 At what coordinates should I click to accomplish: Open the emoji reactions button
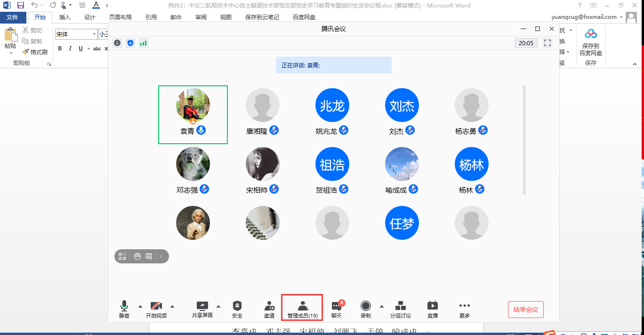pyautogui.click(x=137, y=256)
